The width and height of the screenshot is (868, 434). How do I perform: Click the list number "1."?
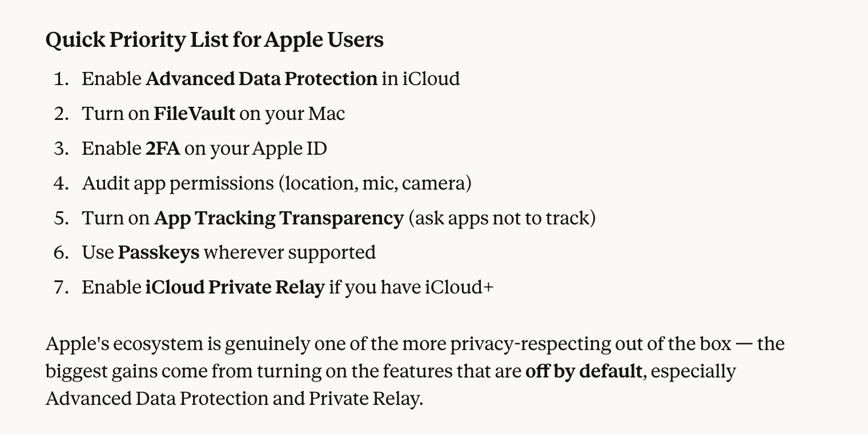(61, 79)
